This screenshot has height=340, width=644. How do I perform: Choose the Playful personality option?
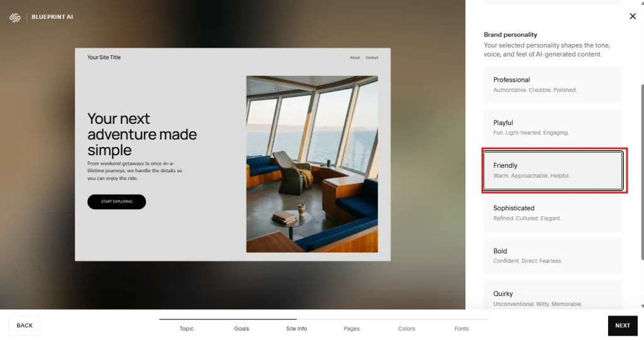553,128
